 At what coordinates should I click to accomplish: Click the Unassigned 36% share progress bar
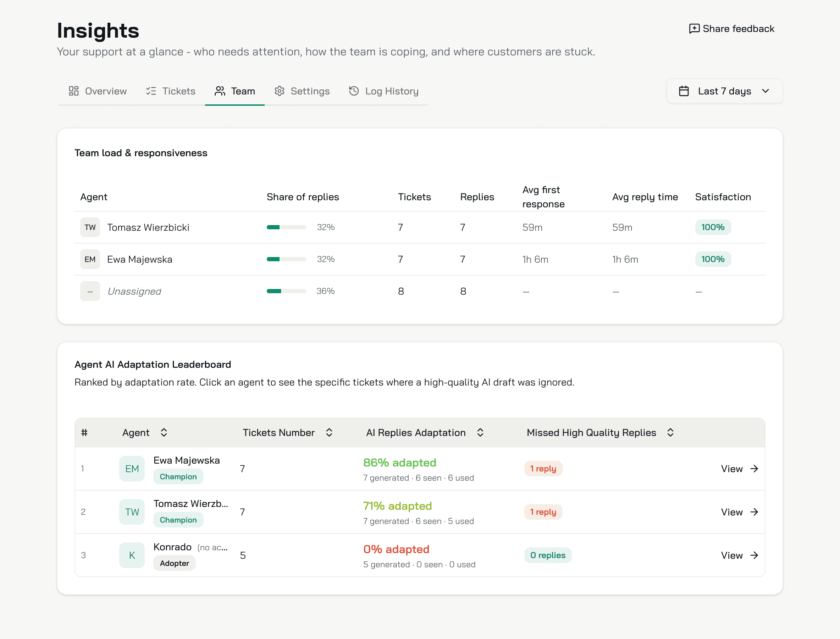tap(286, 291)
